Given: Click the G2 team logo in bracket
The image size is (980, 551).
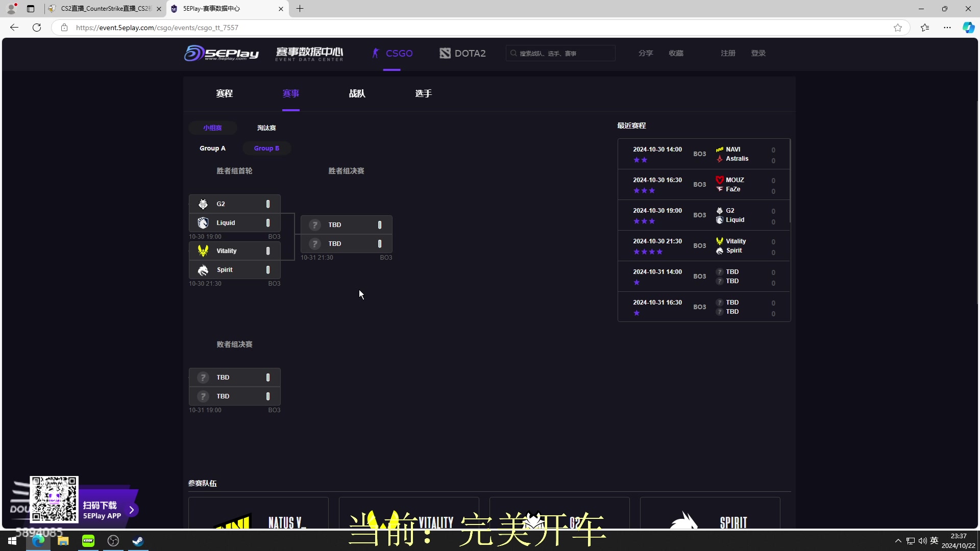Looking at the screenshot, I should 203,204.
